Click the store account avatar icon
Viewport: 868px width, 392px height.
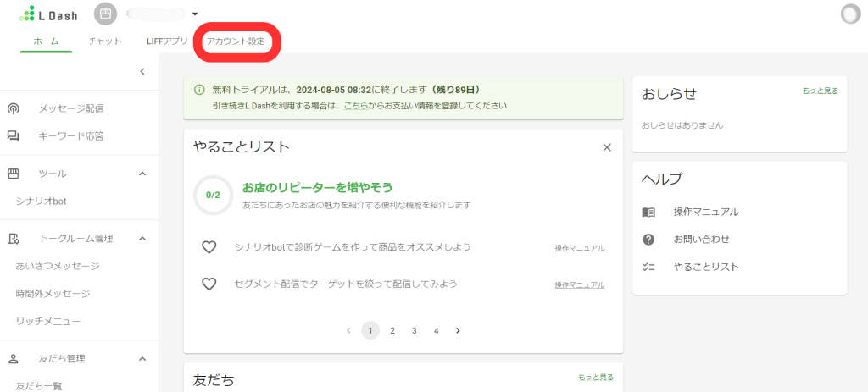tap(106, 14)
